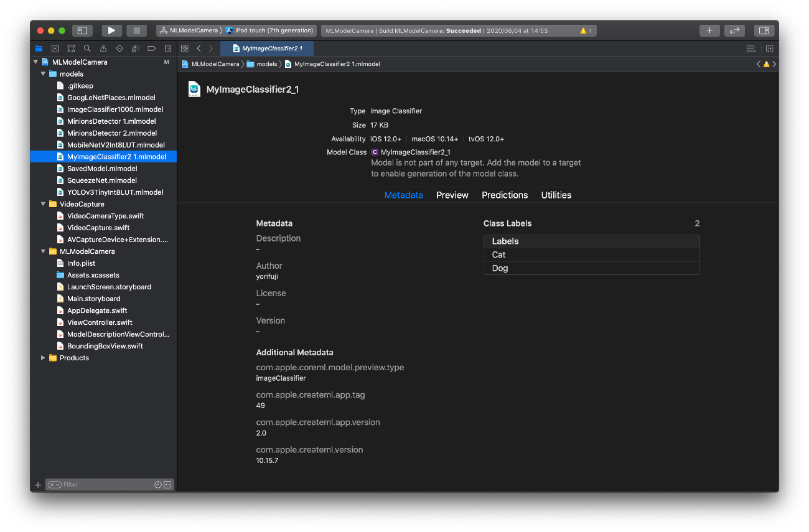
Task: Add a new file with navigator plus button
Action: pos(38,485)
